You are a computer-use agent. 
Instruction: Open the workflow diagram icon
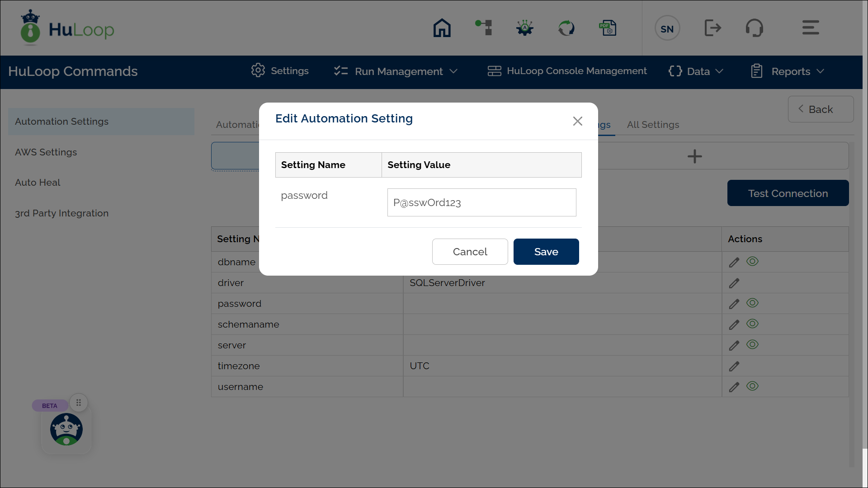(x=484, y=28)
